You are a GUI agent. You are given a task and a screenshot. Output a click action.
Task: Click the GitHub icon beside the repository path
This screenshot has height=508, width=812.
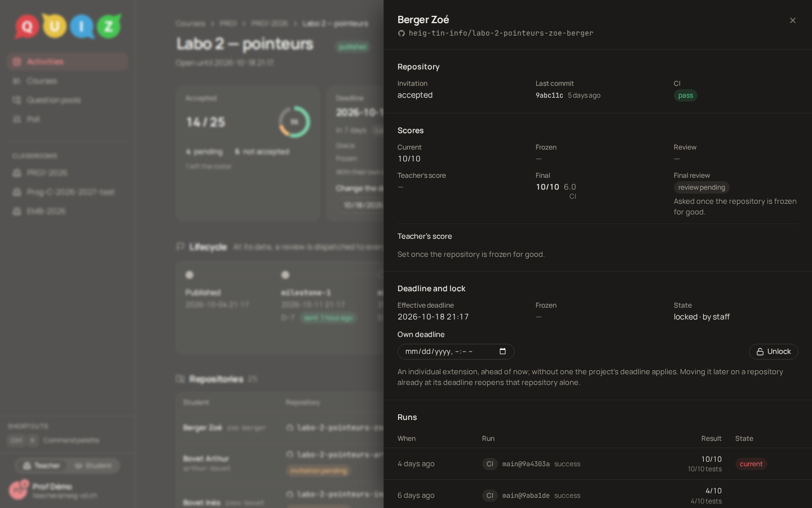[401, 33]
